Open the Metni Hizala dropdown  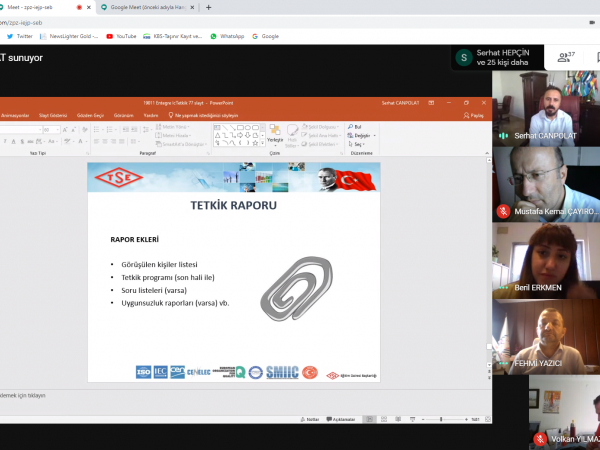coord(173,135)
